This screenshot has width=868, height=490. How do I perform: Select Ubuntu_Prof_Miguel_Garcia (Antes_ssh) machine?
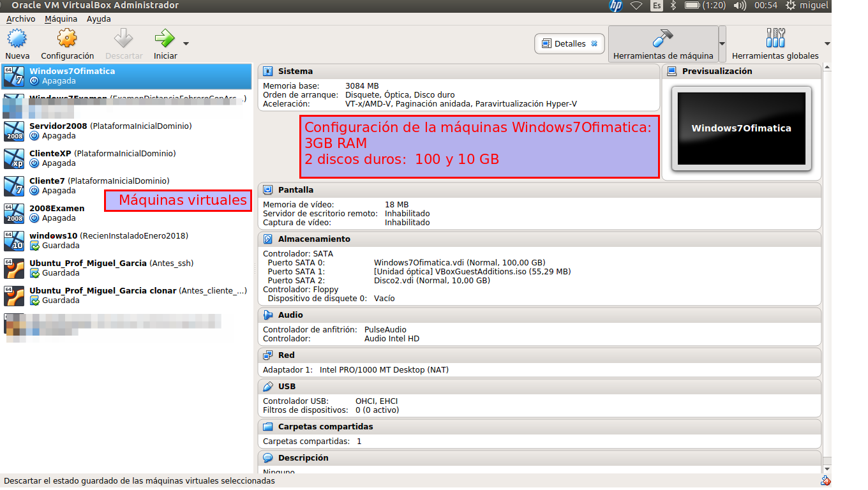tap(126, 268)
